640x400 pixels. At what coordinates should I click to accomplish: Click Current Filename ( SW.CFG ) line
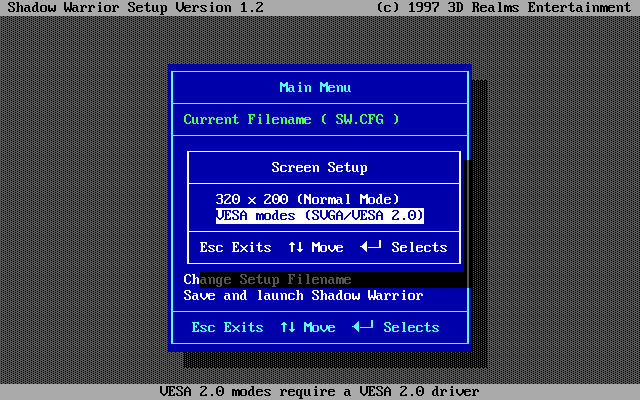(x=291, y=119)
